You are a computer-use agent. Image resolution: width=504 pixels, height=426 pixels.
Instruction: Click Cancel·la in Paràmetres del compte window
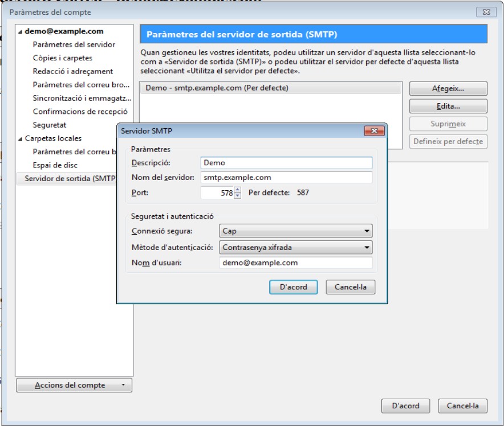click(462, 406)
